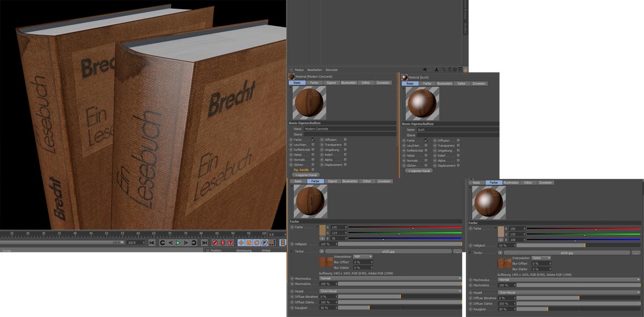Switch to Zuweisen tab in Modern Concrete Basis-Eigenschaften panel

click(384, 83)
